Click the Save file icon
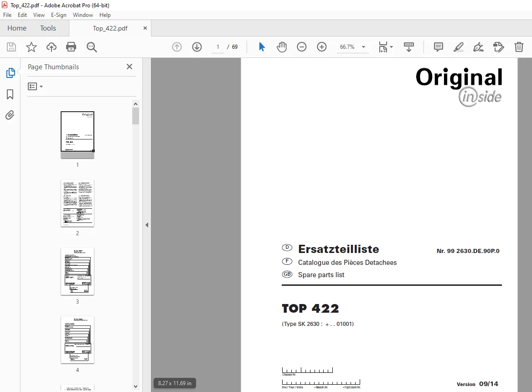Viewport: 532px width, 392px height. coord(11,47)
